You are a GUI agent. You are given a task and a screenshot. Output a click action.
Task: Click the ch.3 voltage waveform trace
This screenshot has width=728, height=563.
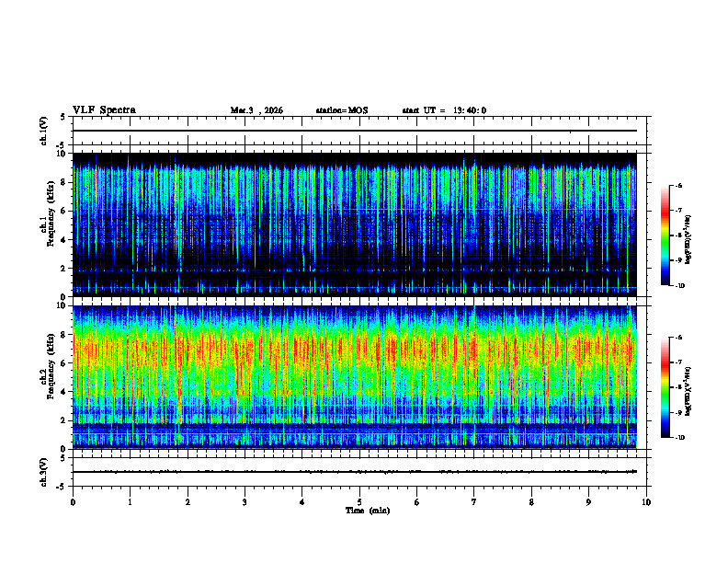coord(355,472)
